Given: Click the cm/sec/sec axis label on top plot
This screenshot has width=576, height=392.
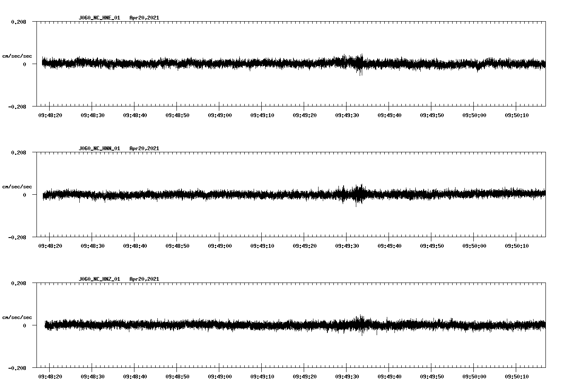Looking at the screenshot, I should click(x=17, y=55).
